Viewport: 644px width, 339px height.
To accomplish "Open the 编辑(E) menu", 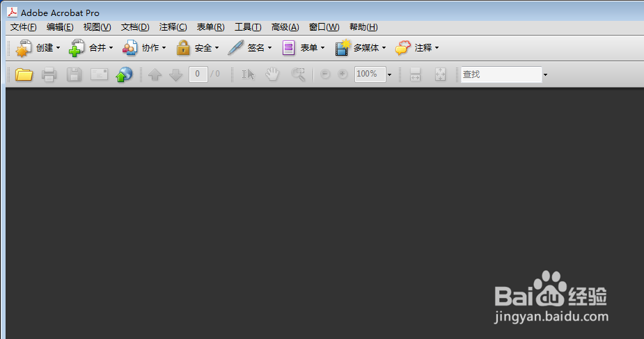I will click(60, 27).
